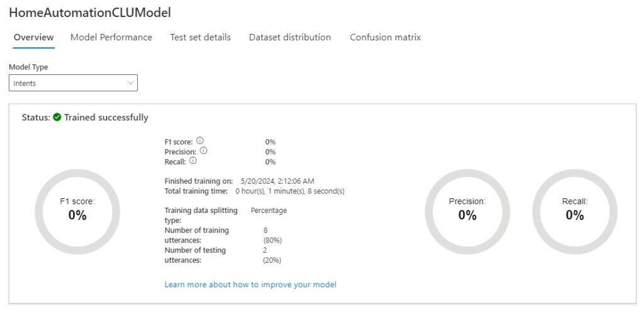
Task: Click the Recall info icon
Action: [x=193, y=161]
